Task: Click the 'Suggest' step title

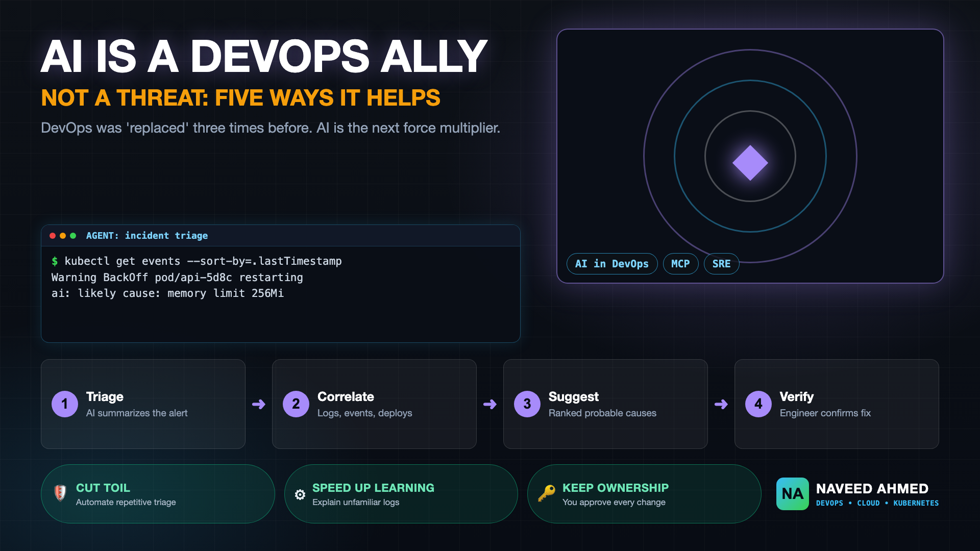Action: pos(574,397)
